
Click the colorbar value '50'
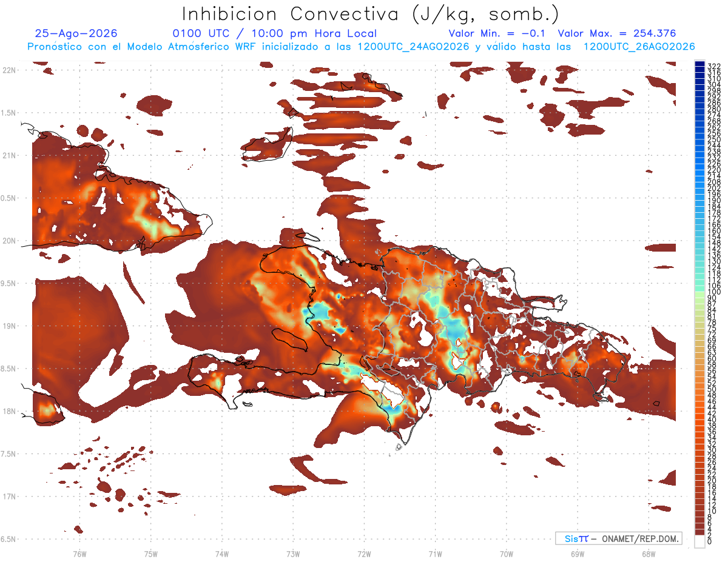(x=712, y=389)
